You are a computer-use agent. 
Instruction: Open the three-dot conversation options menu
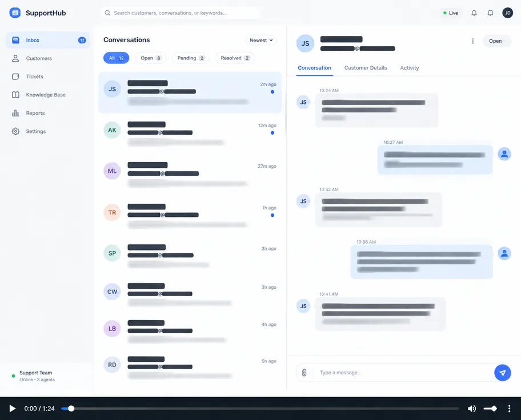[x=473, y=41]
